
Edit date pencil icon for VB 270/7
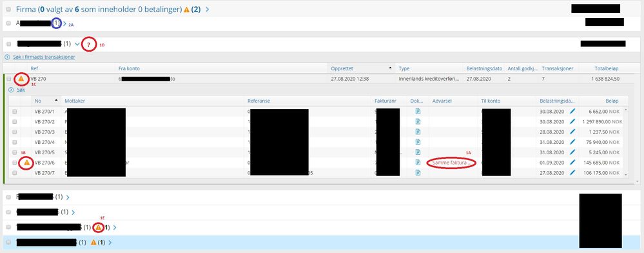tap(572, 173)
